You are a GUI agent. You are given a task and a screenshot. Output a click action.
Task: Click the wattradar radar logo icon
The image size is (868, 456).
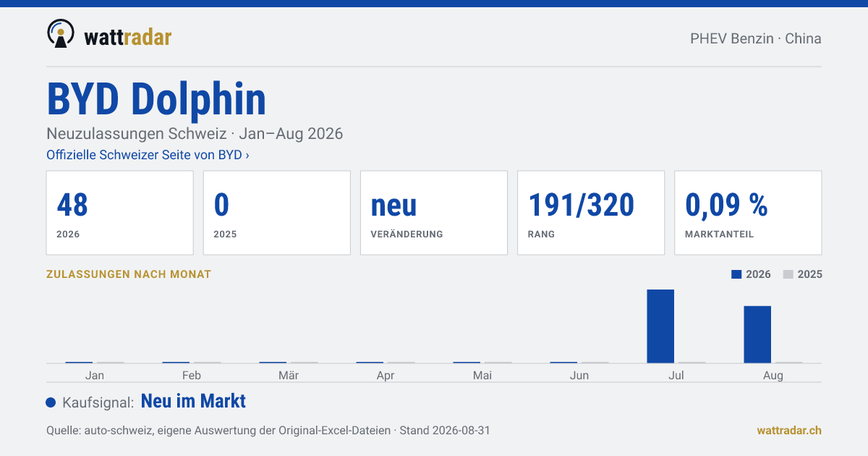point(61,34)
